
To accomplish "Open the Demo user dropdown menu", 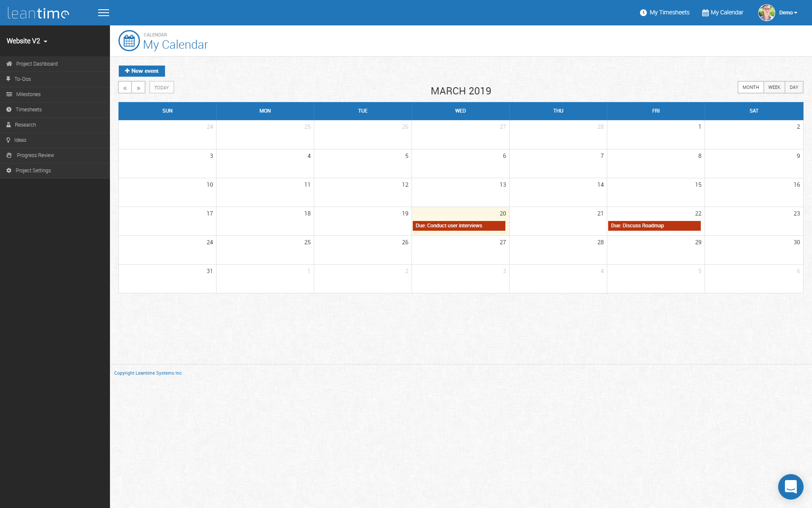I will 788,13.
